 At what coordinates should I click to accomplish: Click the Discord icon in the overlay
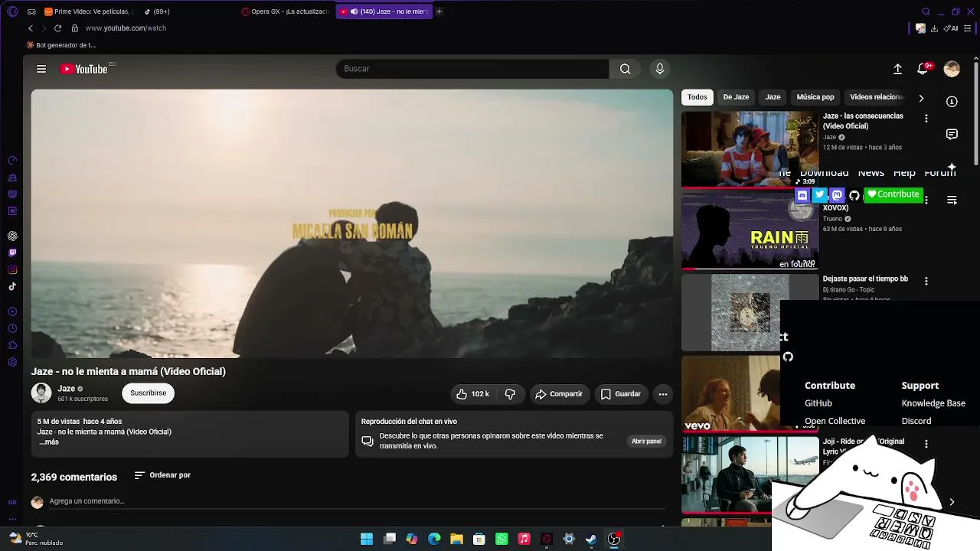[802, 195]
